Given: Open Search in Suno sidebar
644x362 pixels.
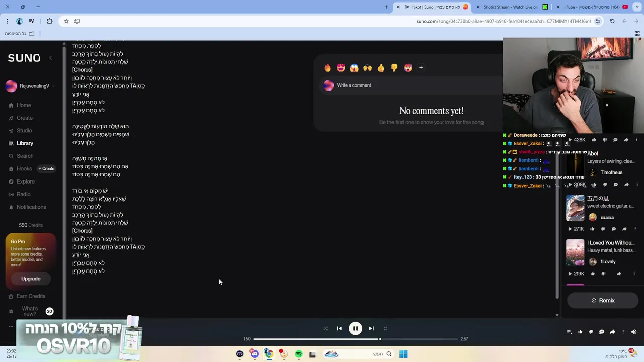Looking at the screenshot, I should [21, 156].
